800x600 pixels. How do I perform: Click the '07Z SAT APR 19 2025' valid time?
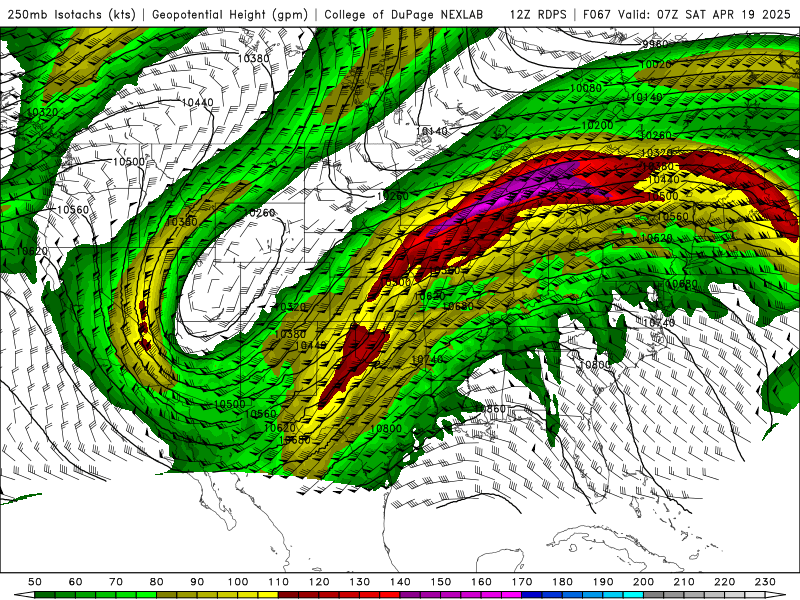(x=724, y=14)
